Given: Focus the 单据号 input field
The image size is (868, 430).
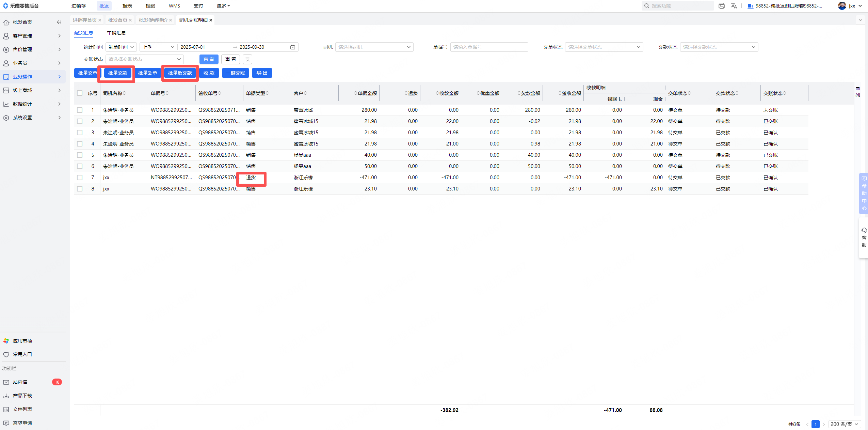Looking at the screenshot, I should click(x=489, y=47).
